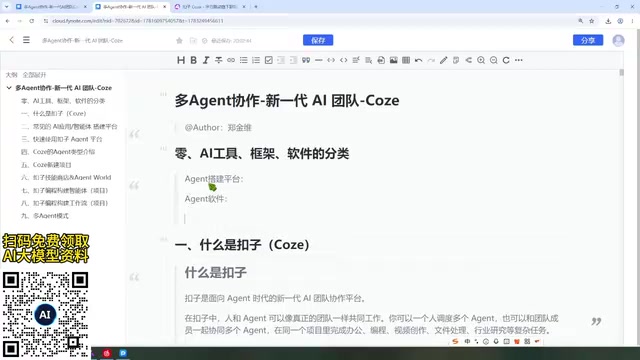Viewport: 640px width, 360px height.
Task: Jump to outline item 四、Coze的Agent类型介绍
Action: [58, 152]
